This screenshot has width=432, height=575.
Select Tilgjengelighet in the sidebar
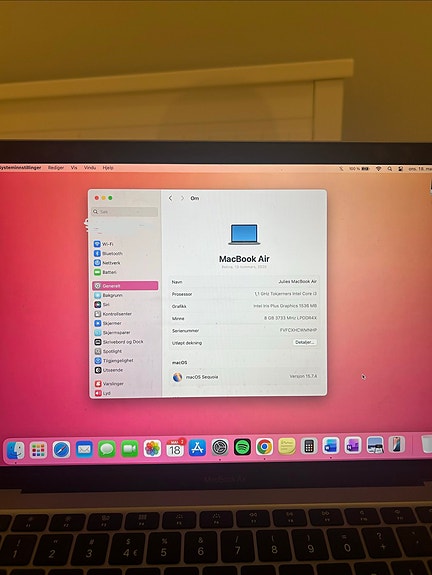point(114,360)
